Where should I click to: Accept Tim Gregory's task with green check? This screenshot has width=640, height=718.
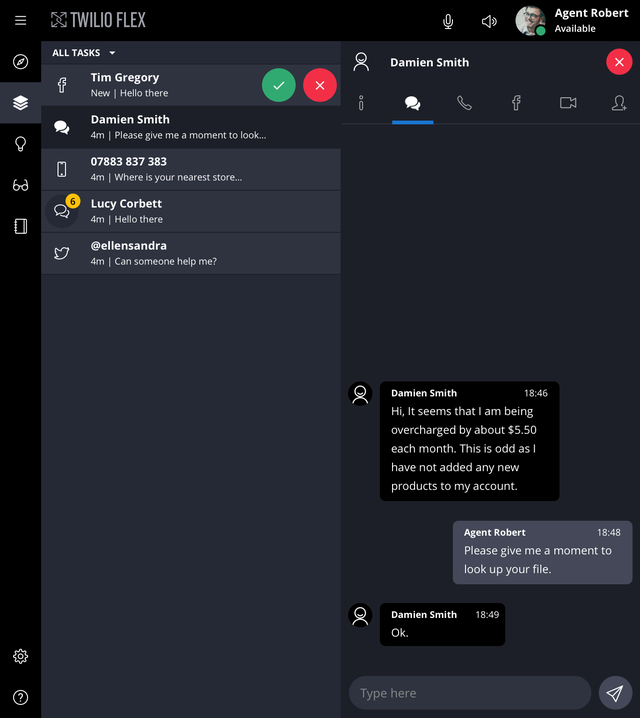[278, 85]
